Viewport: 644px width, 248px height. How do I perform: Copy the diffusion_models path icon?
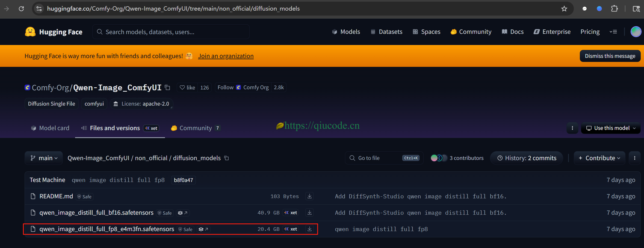[x=226, y=158]
